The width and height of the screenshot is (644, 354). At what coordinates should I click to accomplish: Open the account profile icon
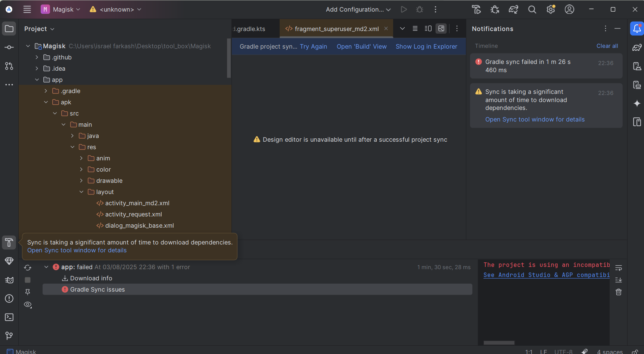click(x=569, y=9)
